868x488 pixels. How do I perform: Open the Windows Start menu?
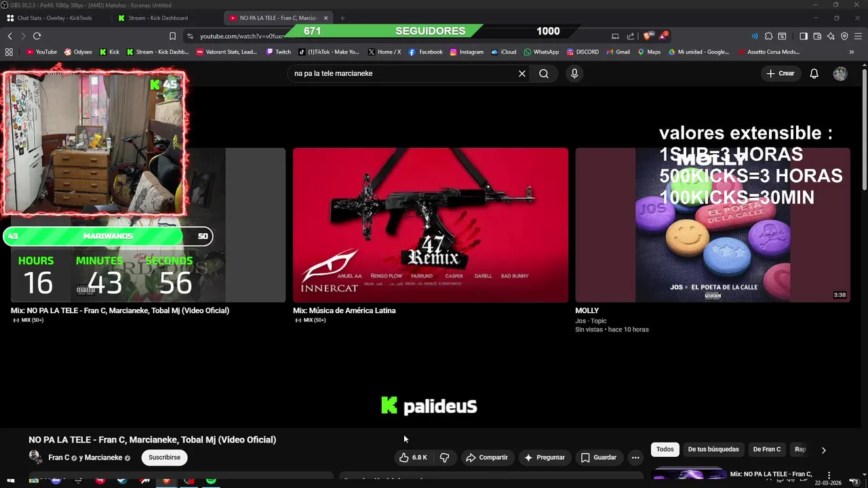(x=11, y=481)
